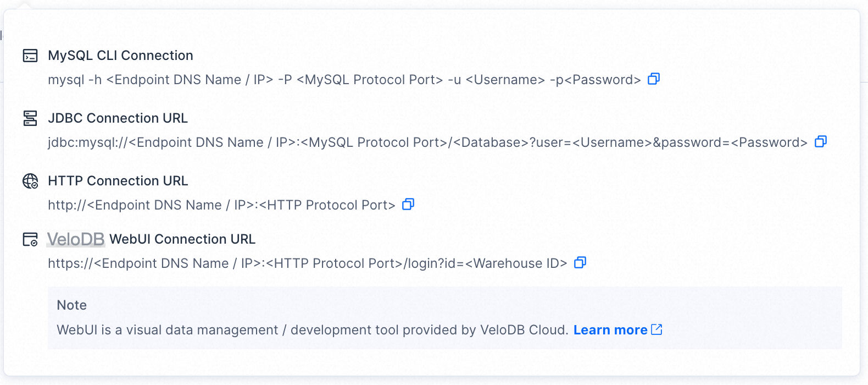Click the Note section text
Image resolution: width=868 pixels, height=385 pixels.
(x=71, y=305)
